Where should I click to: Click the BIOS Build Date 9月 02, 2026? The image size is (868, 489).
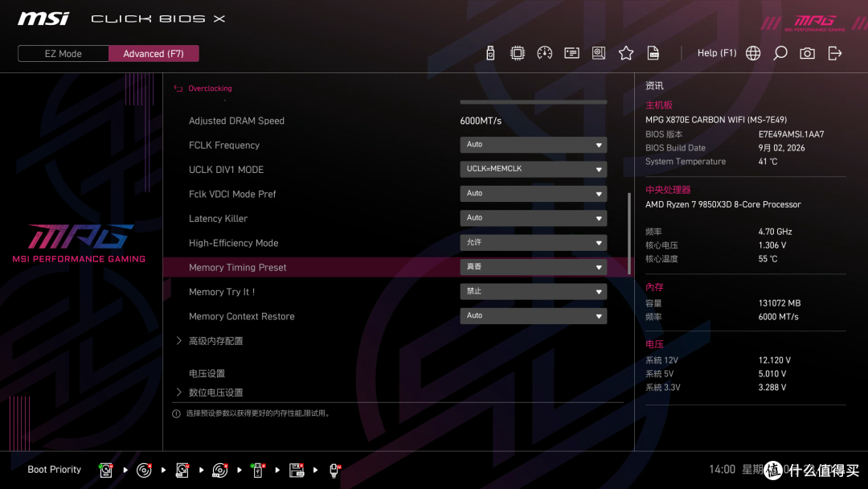781,148
